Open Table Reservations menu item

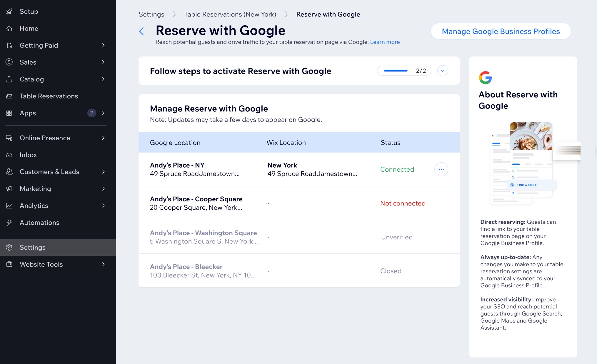pos(58,96)
